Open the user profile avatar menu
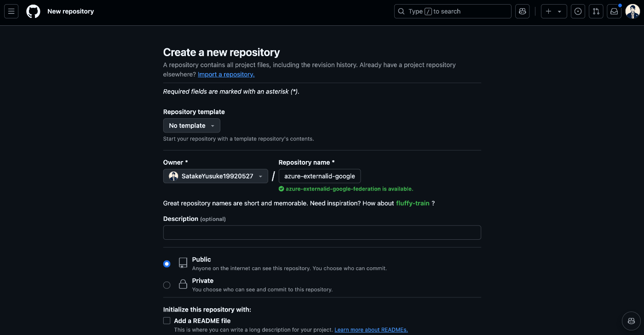This screenshot has height=335, width=644. [632, 12]
